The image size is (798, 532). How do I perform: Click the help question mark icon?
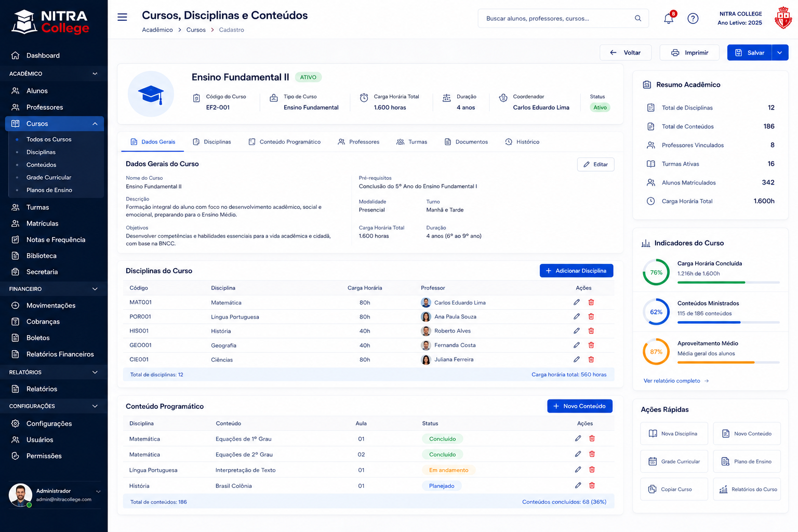pos(693,19)
